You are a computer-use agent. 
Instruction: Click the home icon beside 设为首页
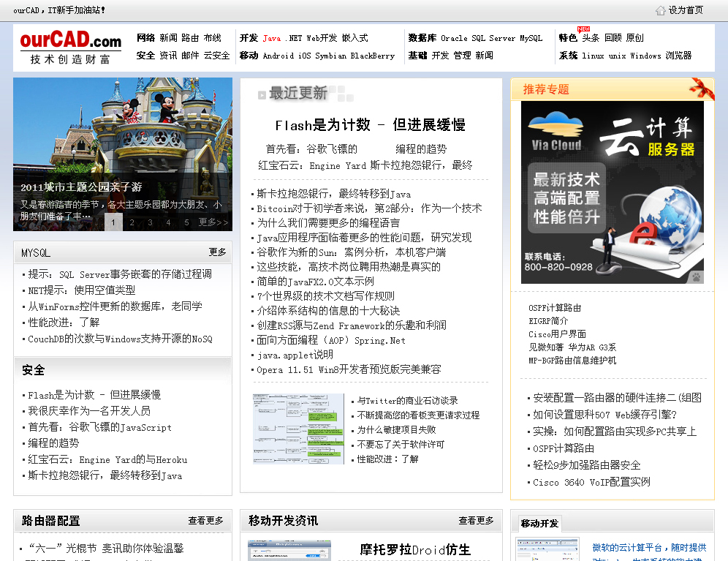coord(660,10)
